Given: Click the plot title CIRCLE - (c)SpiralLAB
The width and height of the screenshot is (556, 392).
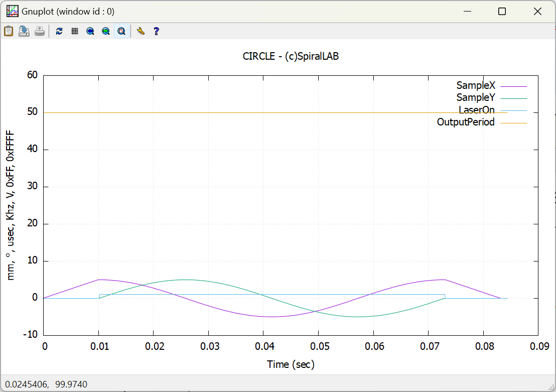Looking at the screenshot, I should click(x=291, y=56).
